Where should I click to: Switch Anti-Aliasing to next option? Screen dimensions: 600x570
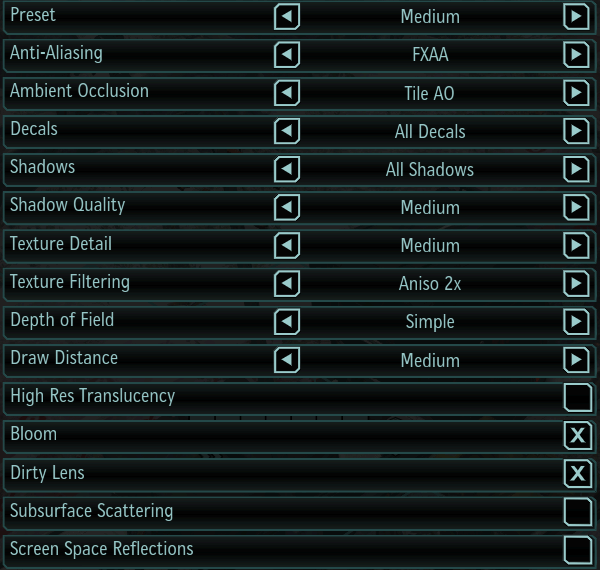click(576, 55)
